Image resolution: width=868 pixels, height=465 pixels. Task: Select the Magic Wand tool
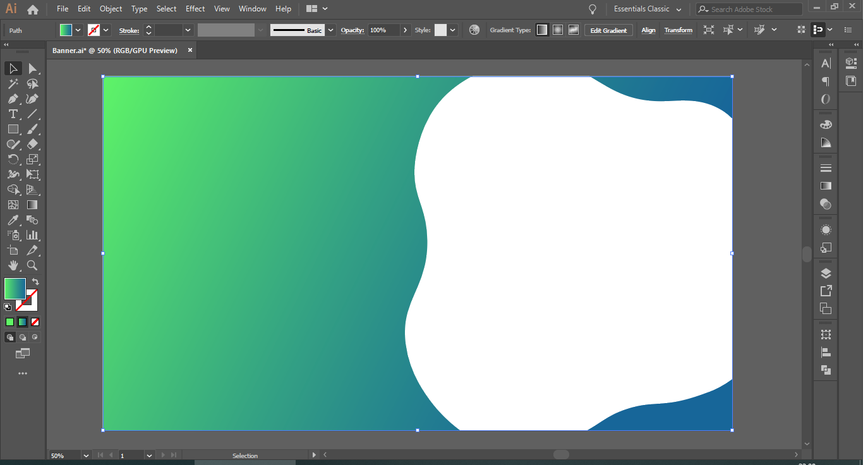(x=13, y=83)
